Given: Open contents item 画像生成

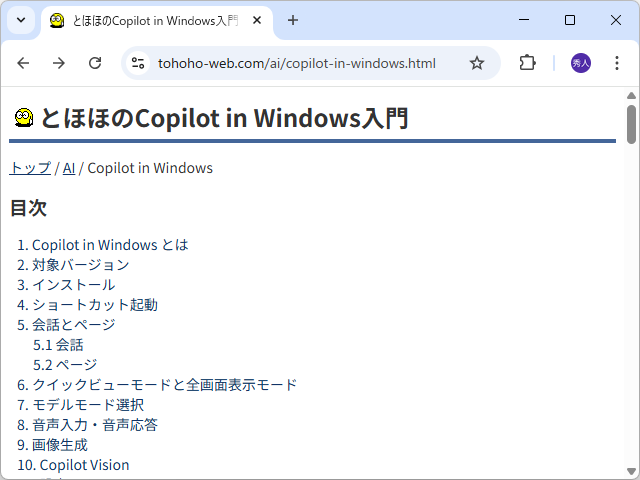Looking at the screenshot, I should 60,445.
